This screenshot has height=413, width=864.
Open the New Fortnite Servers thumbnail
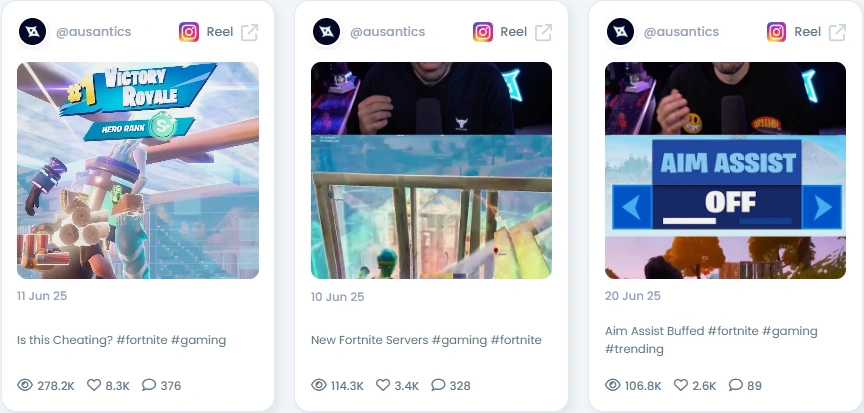point(431,170)
